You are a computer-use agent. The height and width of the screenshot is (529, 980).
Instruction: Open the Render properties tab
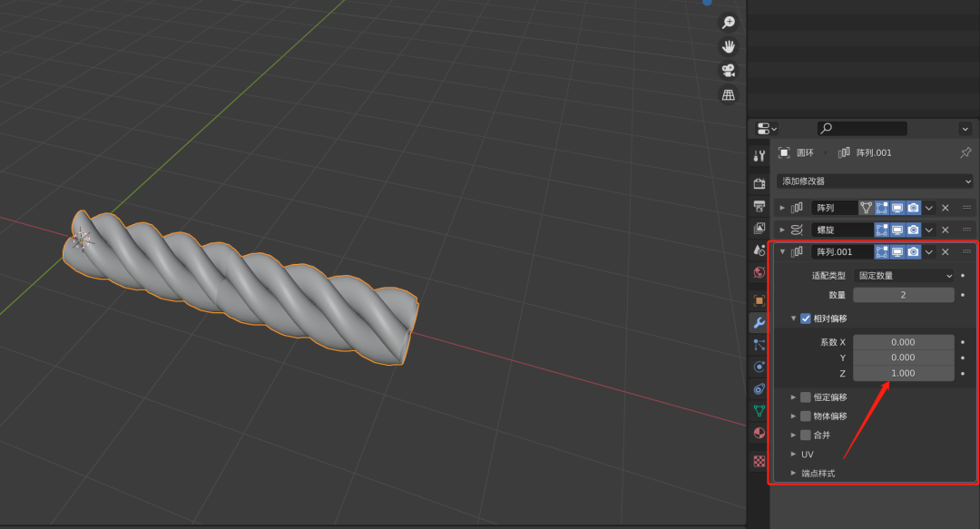759,183
